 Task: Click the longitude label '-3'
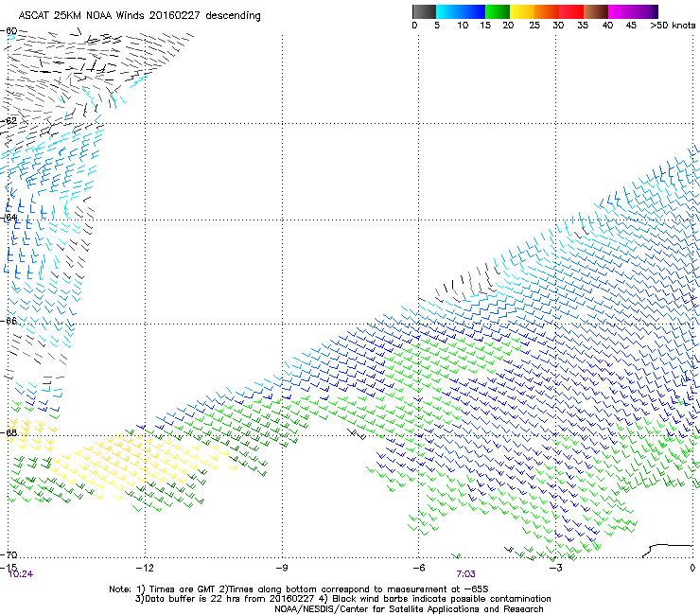pyautogui.click(x=555, y=568)
